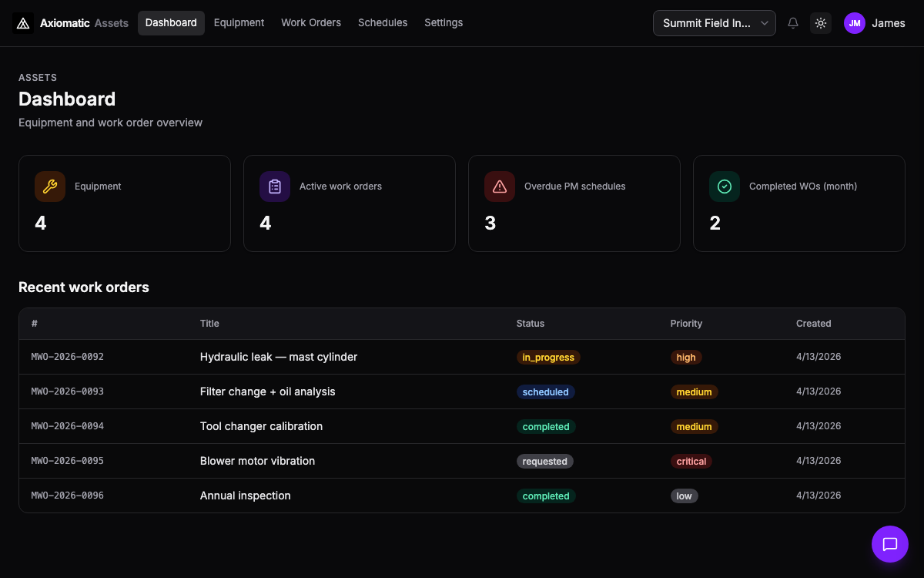Image resolution: width=924 pixels, height=578 pixels.
Task: Open Settings from the top navigation
Action: 444,23
